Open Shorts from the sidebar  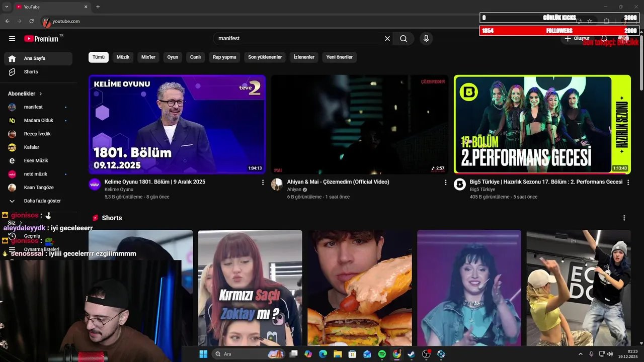point(38,72)
